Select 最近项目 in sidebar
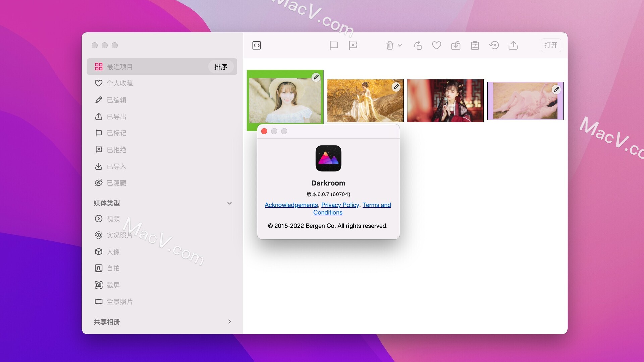 coord(162,67)
